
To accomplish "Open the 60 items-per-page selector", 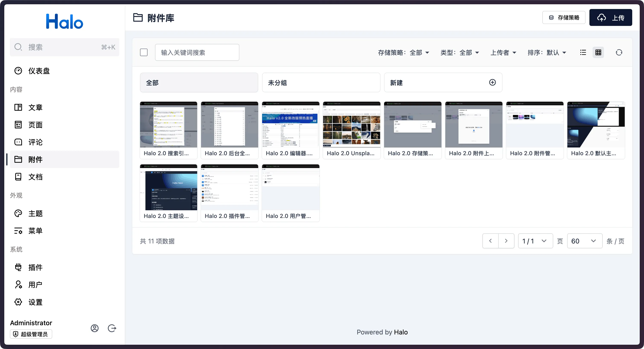I will tap(584, 241).
